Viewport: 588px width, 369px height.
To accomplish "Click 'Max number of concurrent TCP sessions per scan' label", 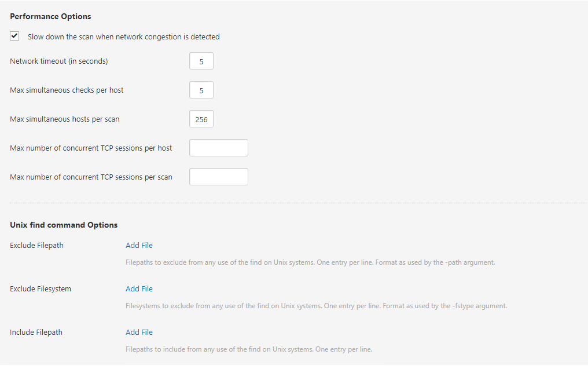I will [91, 177].
